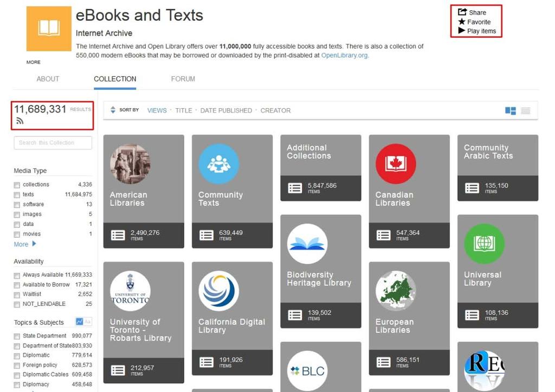555x392 pixels.
Task: Sort by TITLE
Action: click(x=184, y=110)
